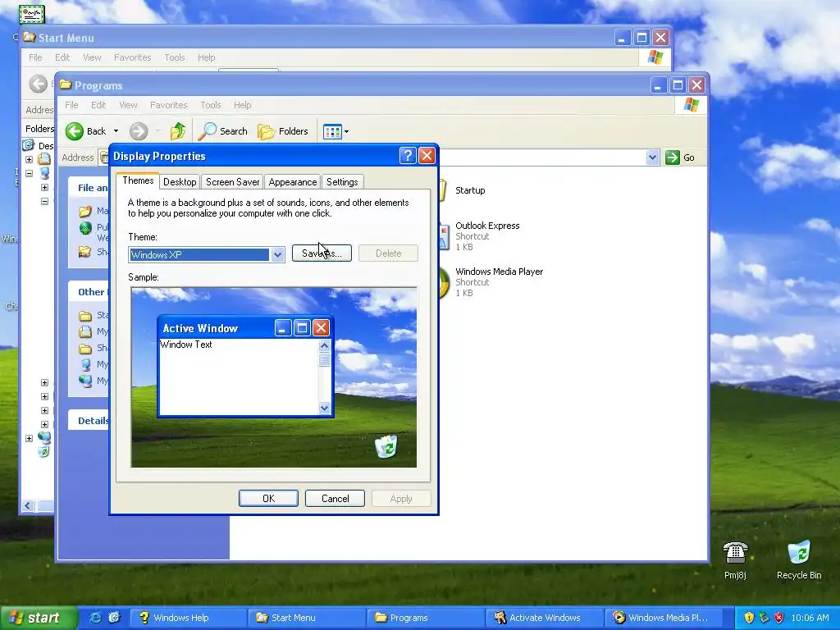Screen dimensions: 840x630
Task: Open the View menu in Programs window
Action: pos(128,105)
